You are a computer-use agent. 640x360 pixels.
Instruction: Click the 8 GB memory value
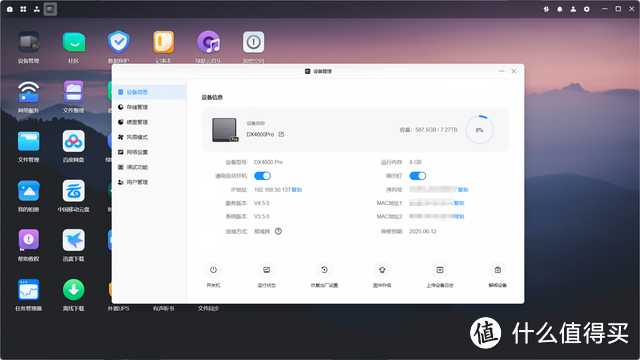416,162
